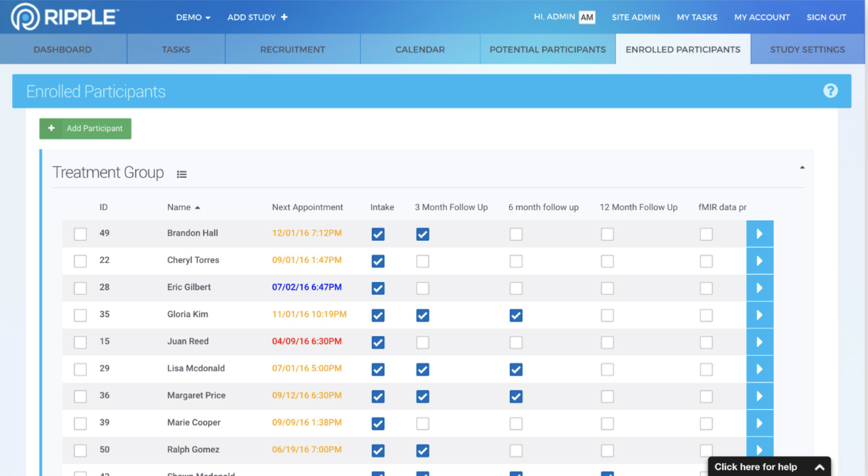Click the plus icon beside Add Study

(284, 17)
